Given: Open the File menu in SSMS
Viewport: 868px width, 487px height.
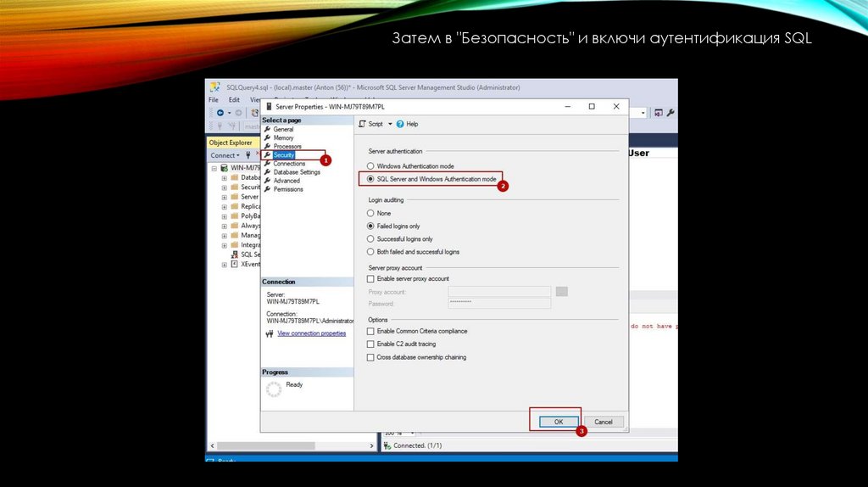Looking at the screenshot, I should tap(213, 100).
